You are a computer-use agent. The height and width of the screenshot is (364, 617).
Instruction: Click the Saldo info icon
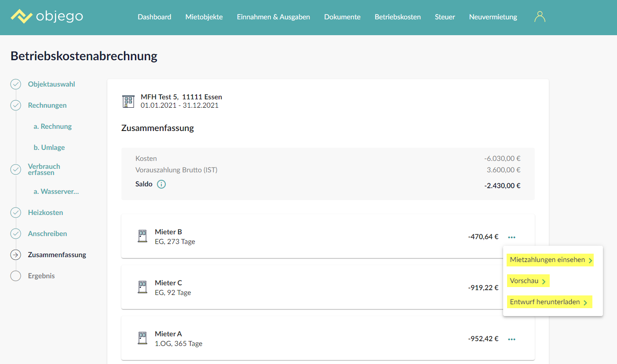pyautogui.click(x=161, y=185)
